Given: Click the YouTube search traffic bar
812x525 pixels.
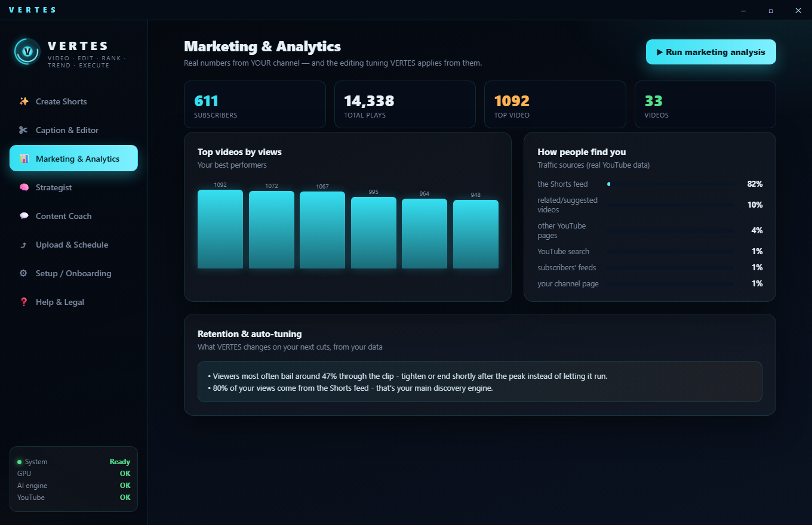Looking at the screenshot, I should coord(670,252).
